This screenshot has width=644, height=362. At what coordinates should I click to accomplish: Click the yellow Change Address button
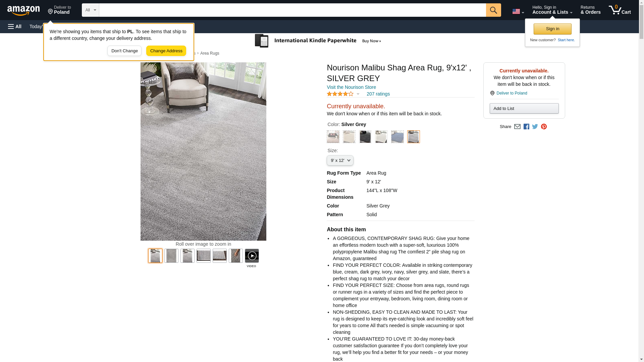click(166, 51)
